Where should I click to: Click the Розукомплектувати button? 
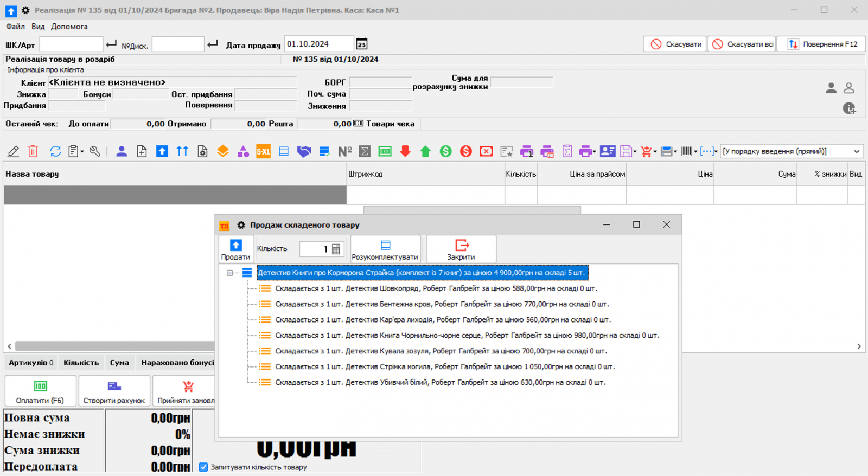(385, 249)
